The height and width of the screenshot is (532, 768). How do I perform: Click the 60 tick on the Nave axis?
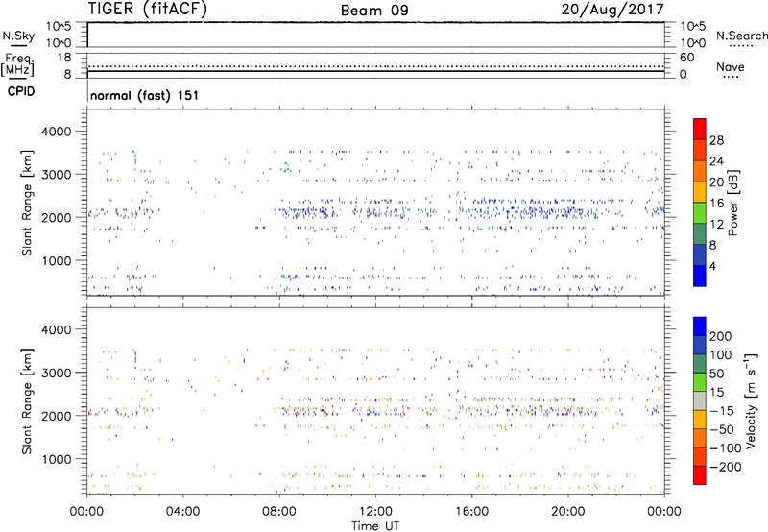coord(686,58)
